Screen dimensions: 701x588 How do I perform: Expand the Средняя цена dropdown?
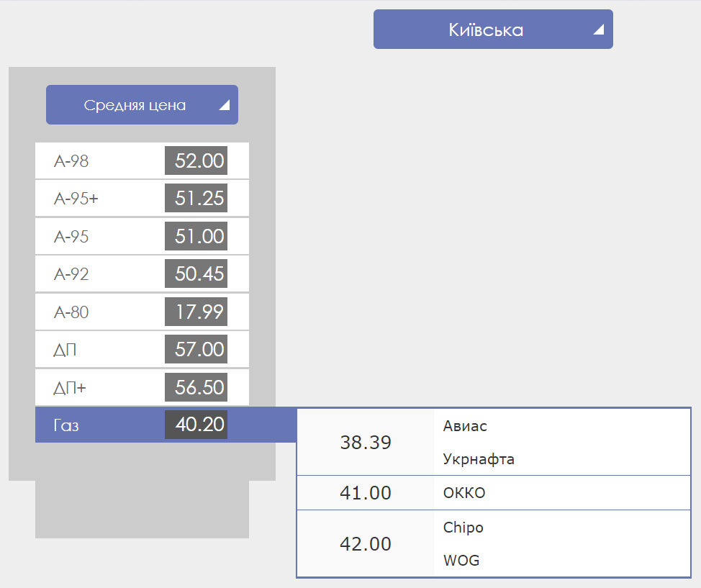point(135,105)
